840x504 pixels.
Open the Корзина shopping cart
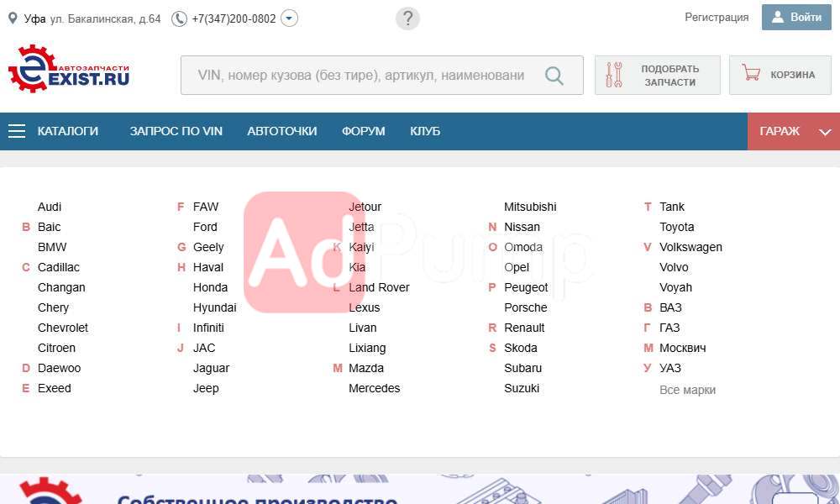click(780, 76)
